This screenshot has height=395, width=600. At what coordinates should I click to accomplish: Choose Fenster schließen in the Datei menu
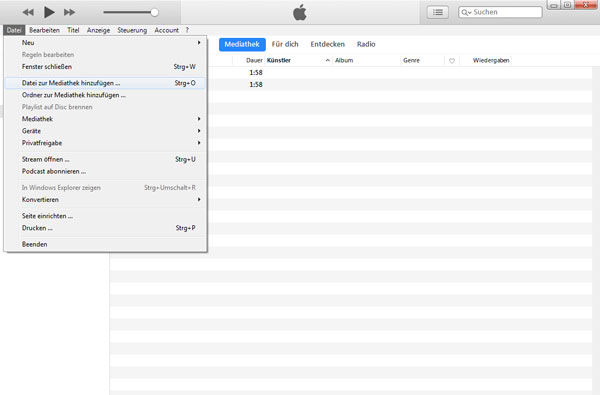pos(105,67)
